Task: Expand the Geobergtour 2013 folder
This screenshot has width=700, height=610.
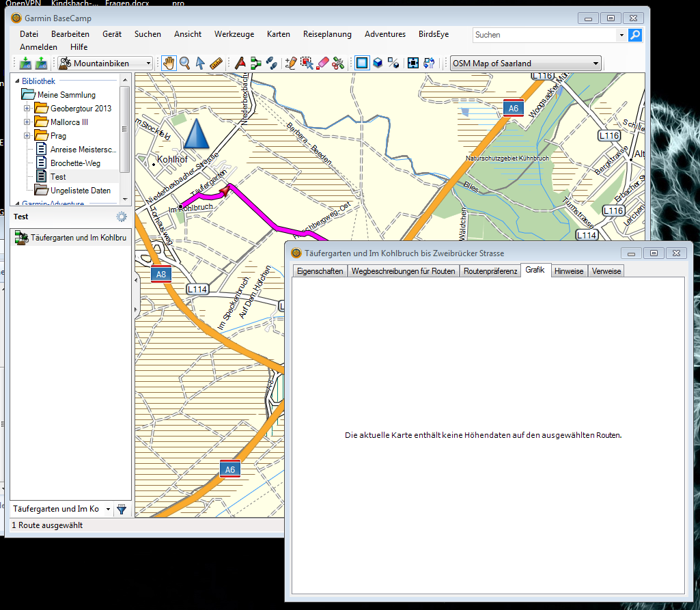Action: coord(27,109)
